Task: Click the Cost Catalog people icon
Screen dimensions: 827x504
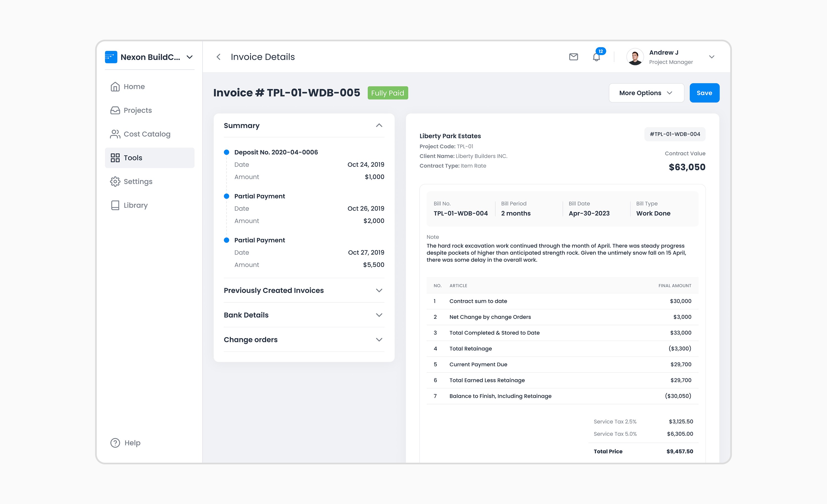Action: click(115, 134)
